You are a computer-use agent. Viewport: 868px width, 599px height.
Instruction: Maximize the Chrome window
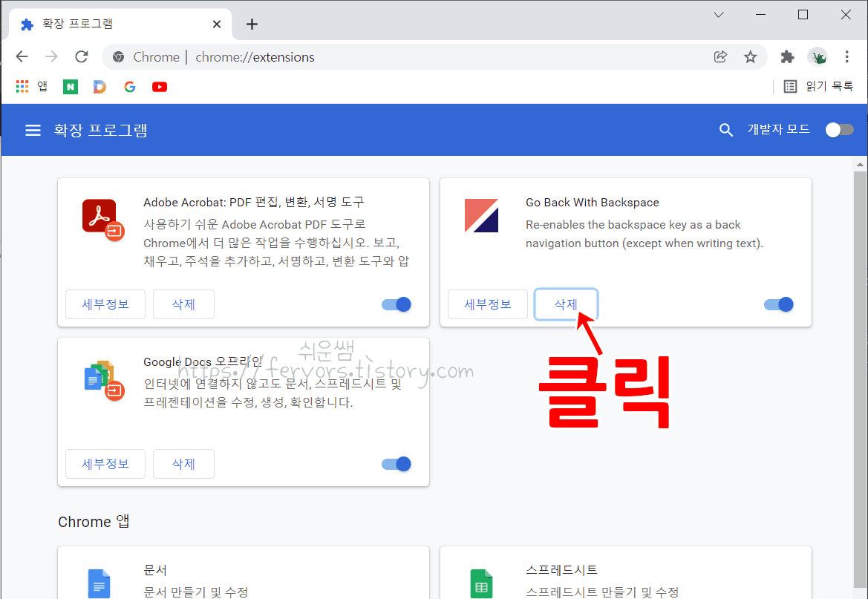[x=803, y=15]
